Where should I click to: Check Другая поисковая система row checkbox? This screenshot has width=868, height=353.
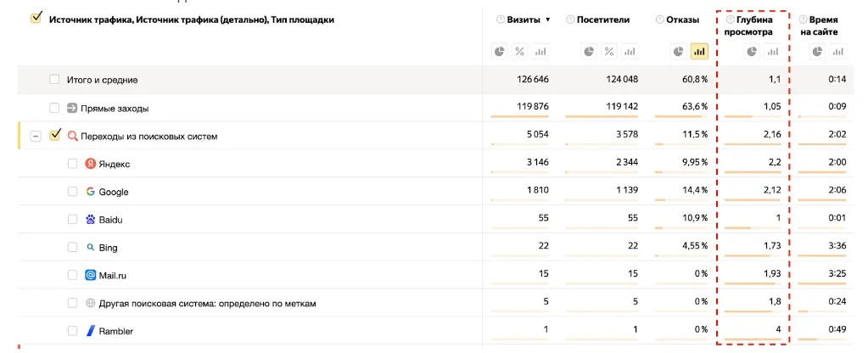pyautogui.click(x=72, y=303)
